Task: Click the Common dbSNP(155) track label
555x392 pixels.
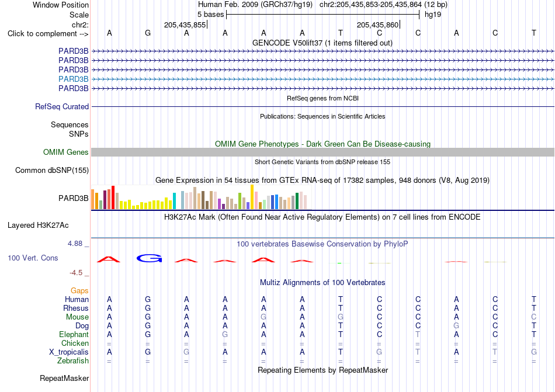Action: coord(52,170)
